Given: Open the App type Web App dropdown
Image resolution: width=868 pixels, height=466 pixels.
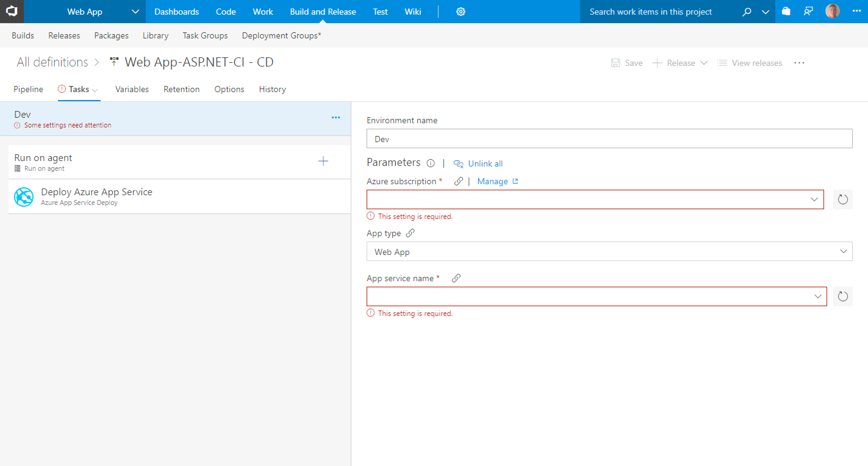Looking at the screenshot, I should pos(843,251).
